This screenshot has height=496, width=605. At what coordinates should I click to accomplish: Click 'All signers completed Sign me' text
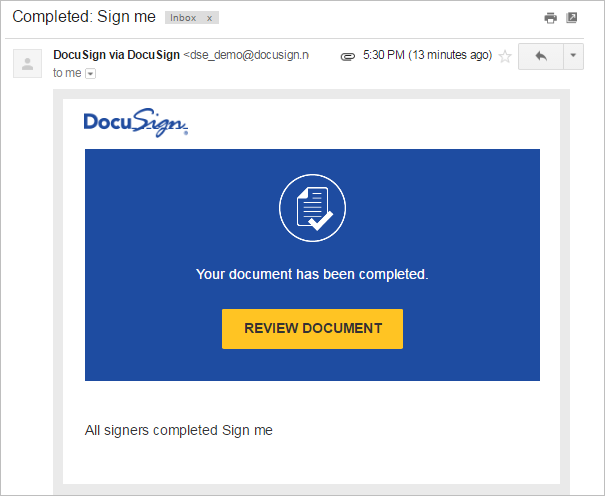(x=179, y=430)
